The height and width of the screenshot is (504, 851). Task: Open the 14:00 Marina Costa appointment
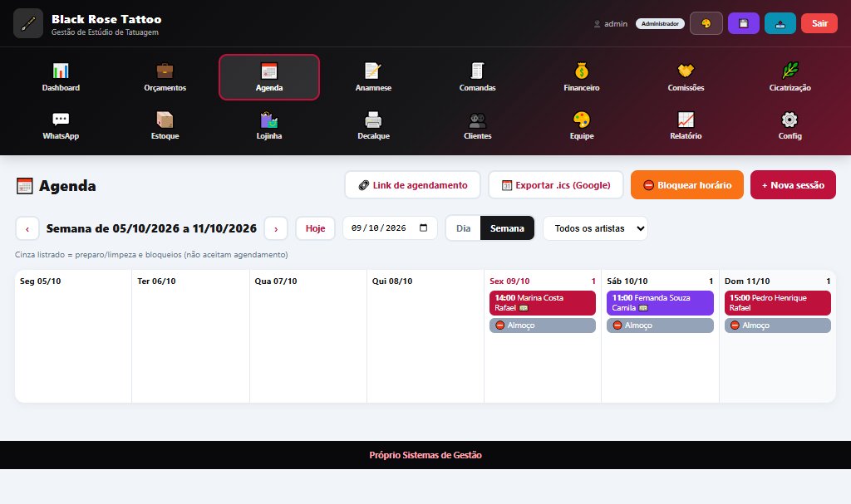click(543, 303)
